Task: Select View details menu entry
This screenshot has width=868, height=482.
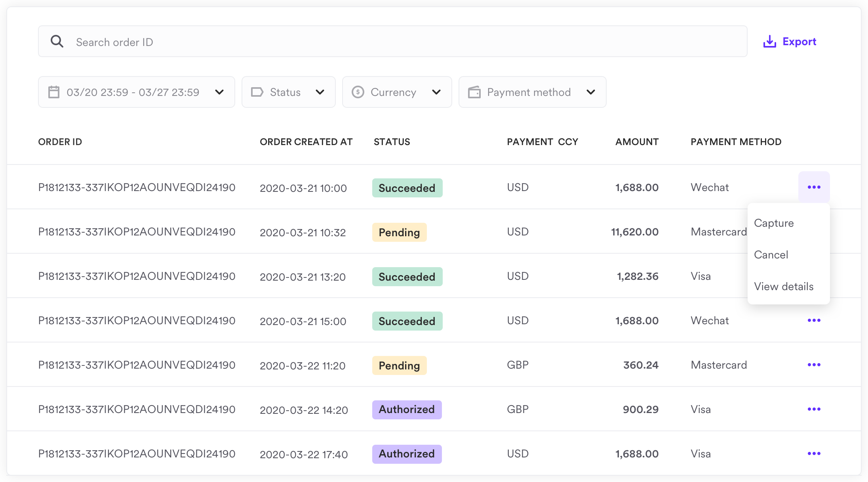Action: [x=784, y=286]
